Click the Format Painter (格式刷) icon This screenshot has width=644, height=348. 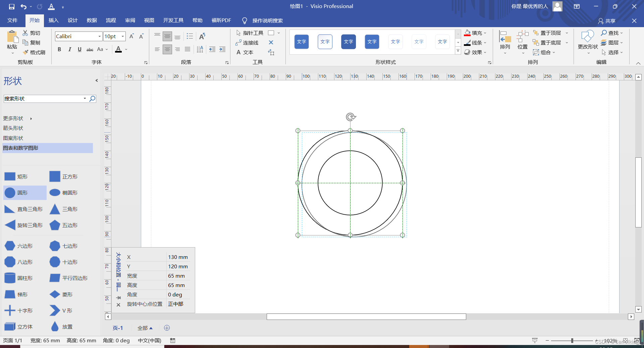[x=26, y=52]
